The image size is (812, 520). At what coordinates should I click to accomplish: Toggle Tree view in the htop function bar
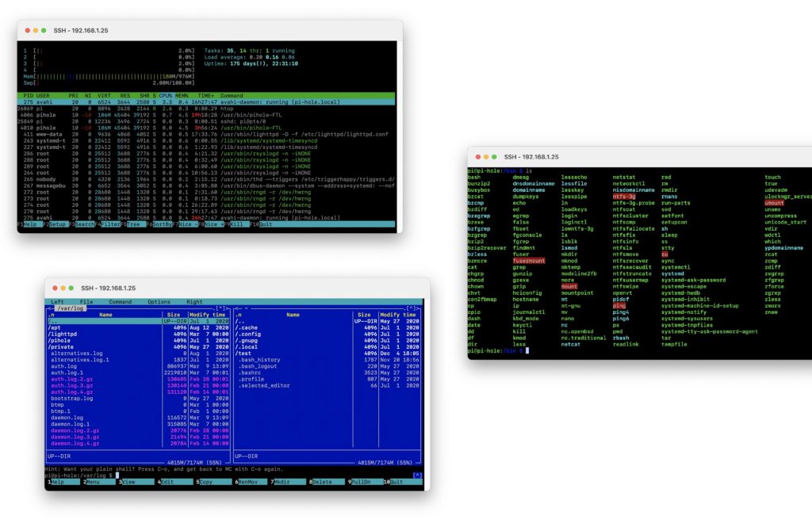pyautogui.click(x=133, y=224)
